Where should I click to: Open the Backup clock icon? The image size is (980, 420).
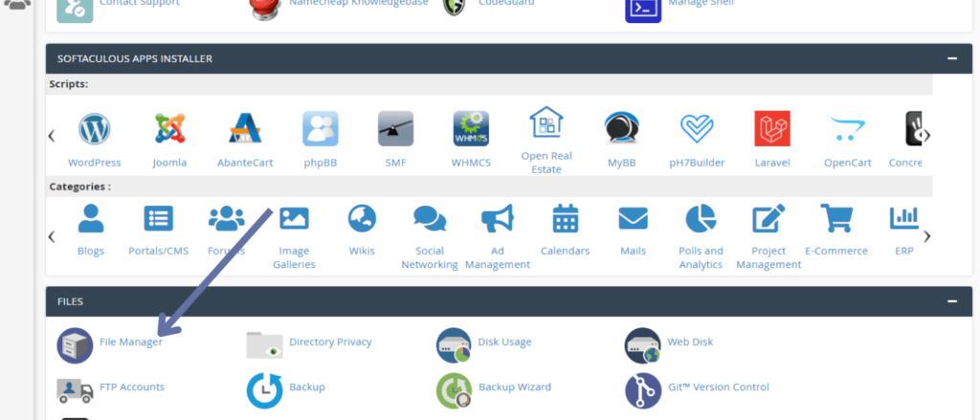pyautogui.click(x=264, y=390)
